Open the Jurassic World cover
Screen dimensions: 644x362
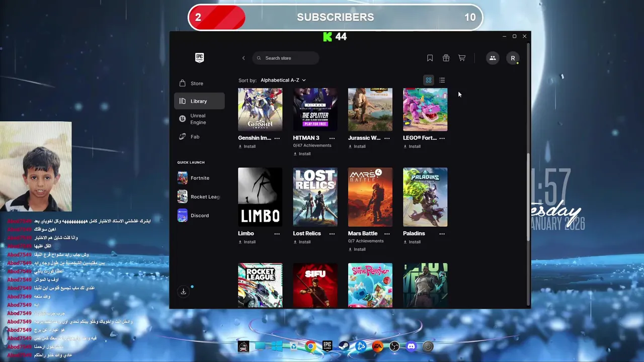pos(370,110)
